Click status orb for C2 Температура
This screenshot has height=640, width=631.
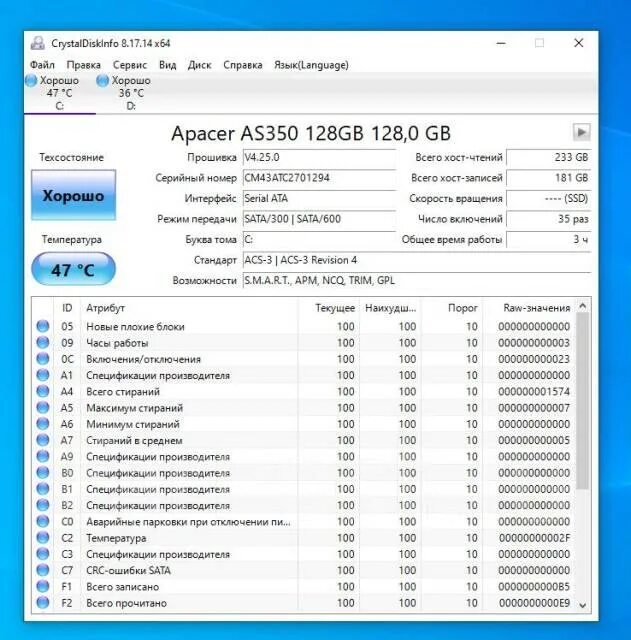click(43, 538)
